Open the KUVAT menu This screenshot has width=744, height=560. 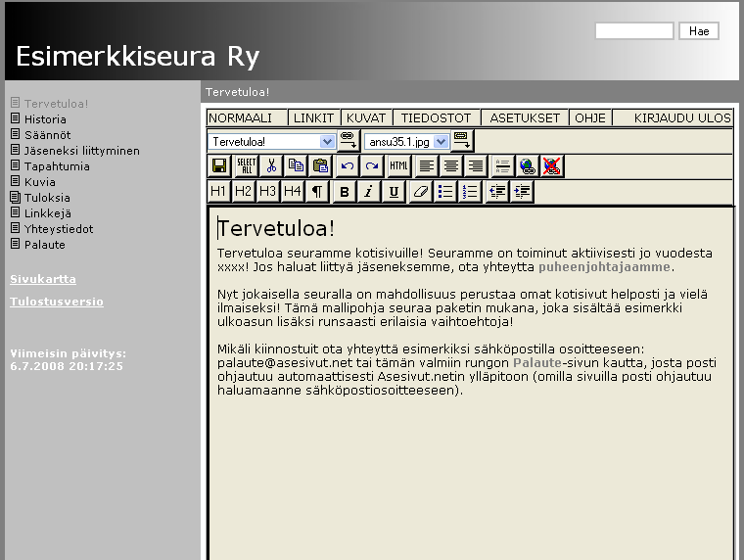click(366, 118)
